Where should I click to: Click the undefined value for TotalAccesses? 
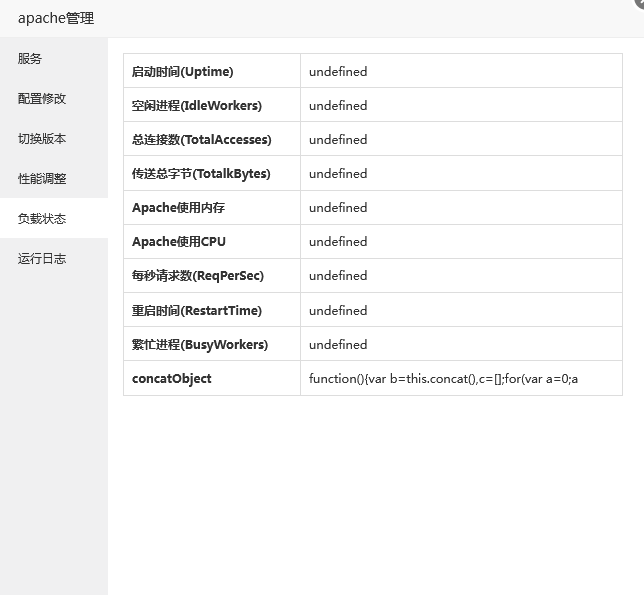338,140
